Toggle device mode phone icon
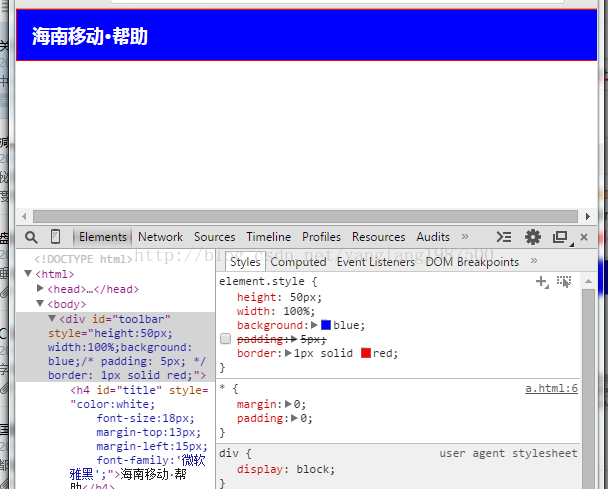This screenshot has height=489, width=608. [x=55, y=237]
